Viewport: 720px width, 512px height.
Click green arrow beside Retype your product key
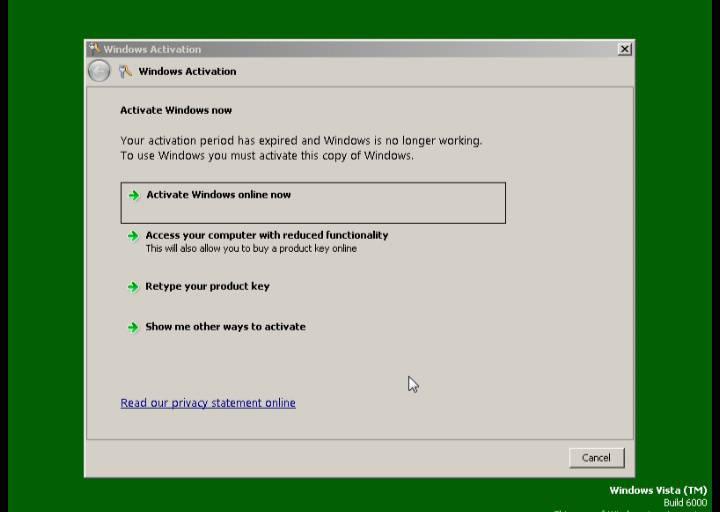click(133, 287)
